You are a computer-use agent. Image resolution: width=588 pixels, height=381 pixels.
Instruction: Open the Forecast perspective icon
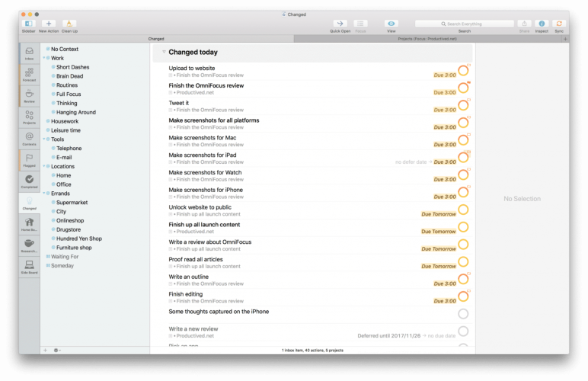pos(29,75)
